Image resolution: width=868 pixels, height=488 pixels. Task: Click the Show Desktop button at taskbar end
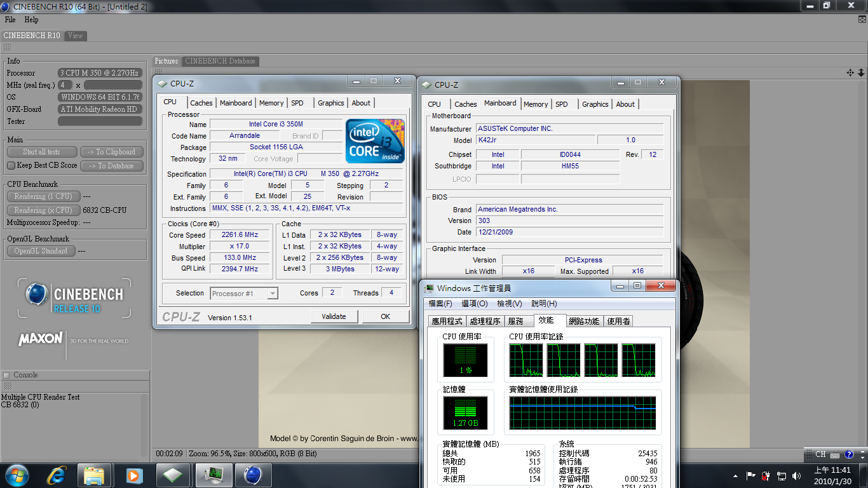tap(864, 475)
